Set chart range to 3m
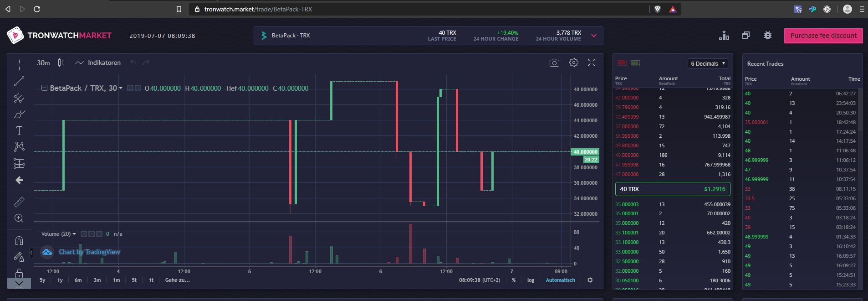This screenshot has width=868, height=301. [97, 280]
